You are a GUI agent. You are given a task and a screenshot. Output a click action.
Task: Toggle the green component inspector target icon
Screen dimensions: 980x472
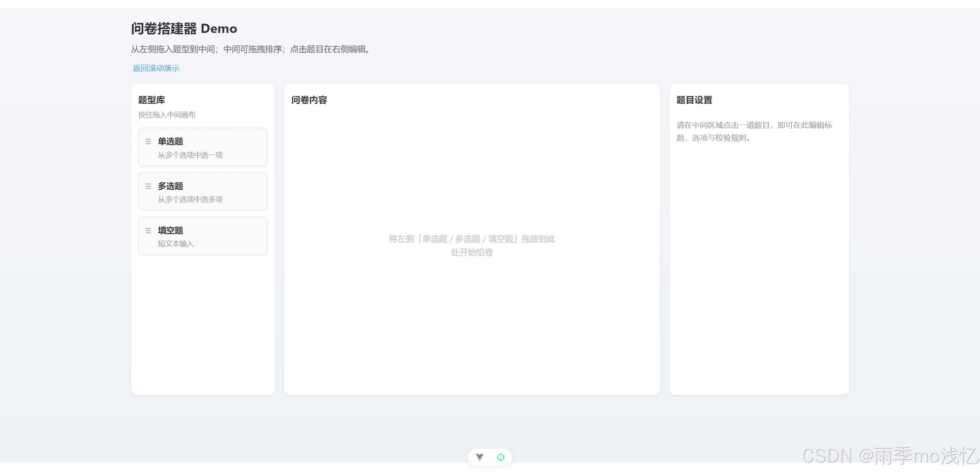point(501,457)
